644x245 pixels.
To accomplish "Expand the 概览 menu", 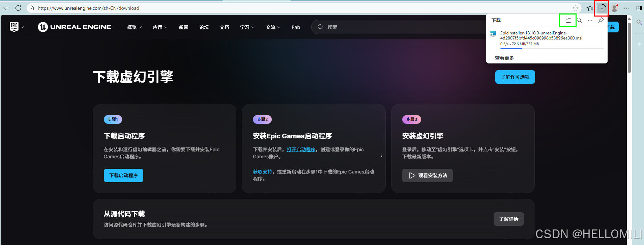I will click(x=134, y=27).
